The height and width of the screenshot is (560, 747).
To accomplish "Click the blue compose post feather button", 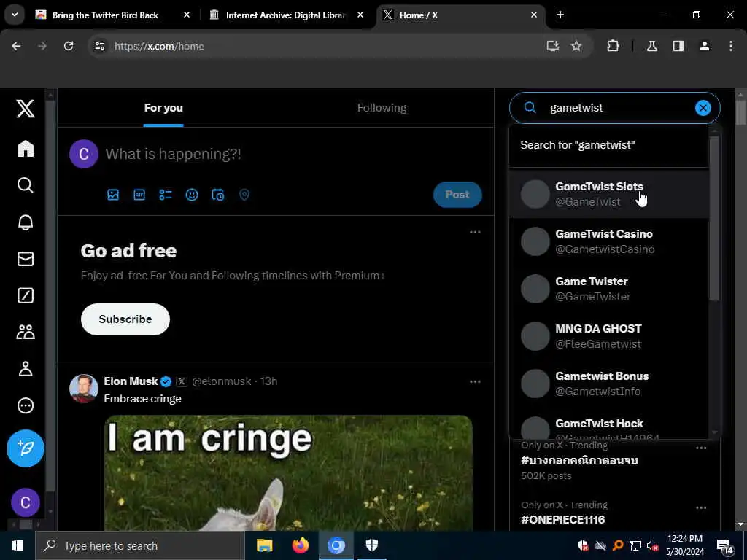I will coord(26,448).
